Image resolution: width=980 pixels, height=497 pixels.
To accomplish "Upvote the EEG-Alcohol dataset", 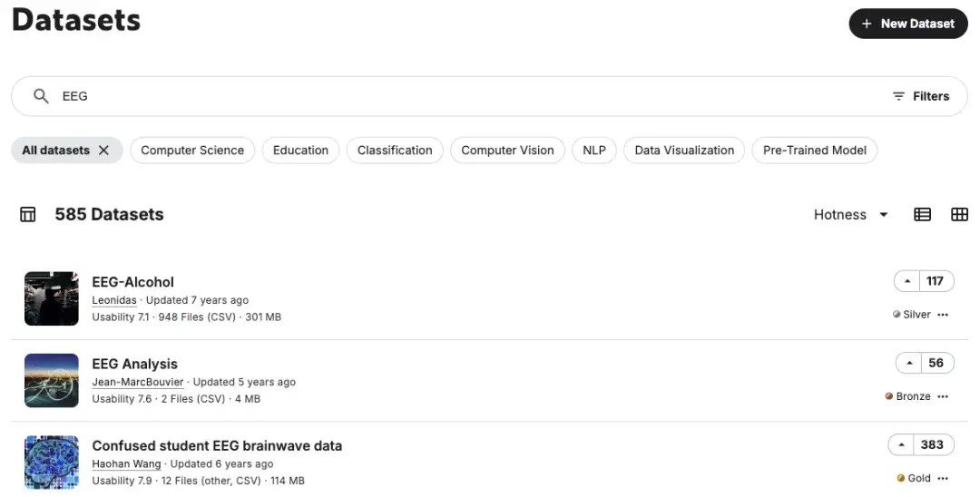I will [x=906, y=281].
